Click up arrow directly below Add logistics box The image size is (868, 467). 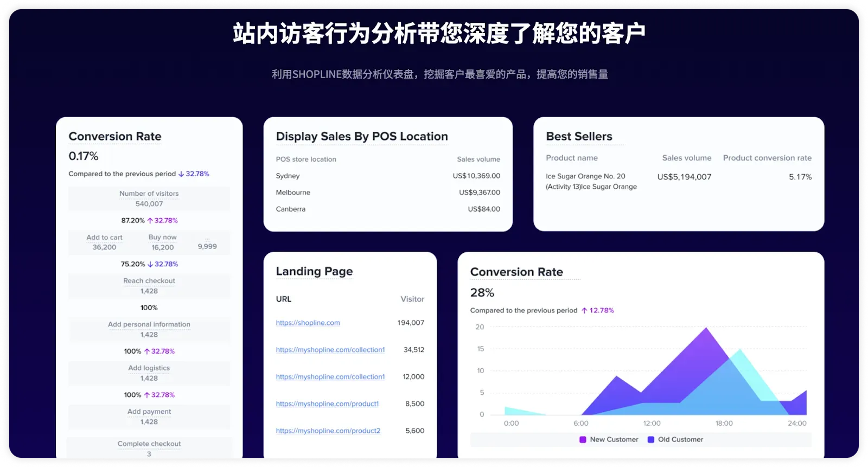pos(147,395)
